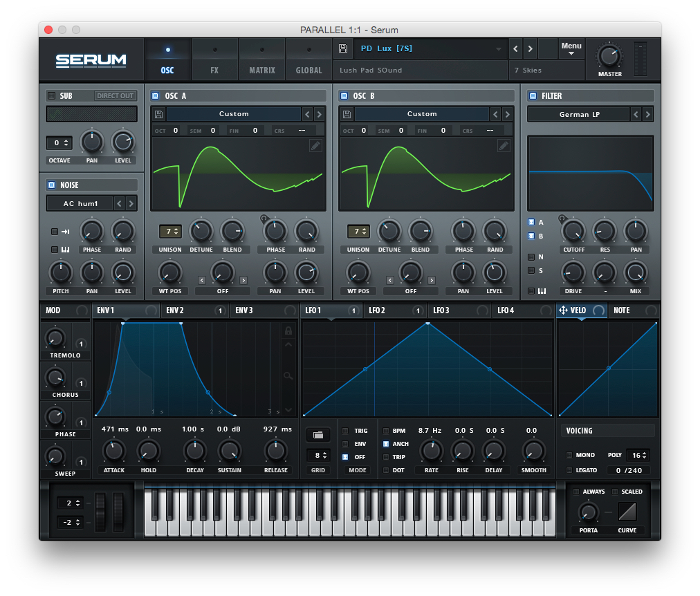Play a key on the virtual keyboard
700x596 pixels.
coord(346,525)
